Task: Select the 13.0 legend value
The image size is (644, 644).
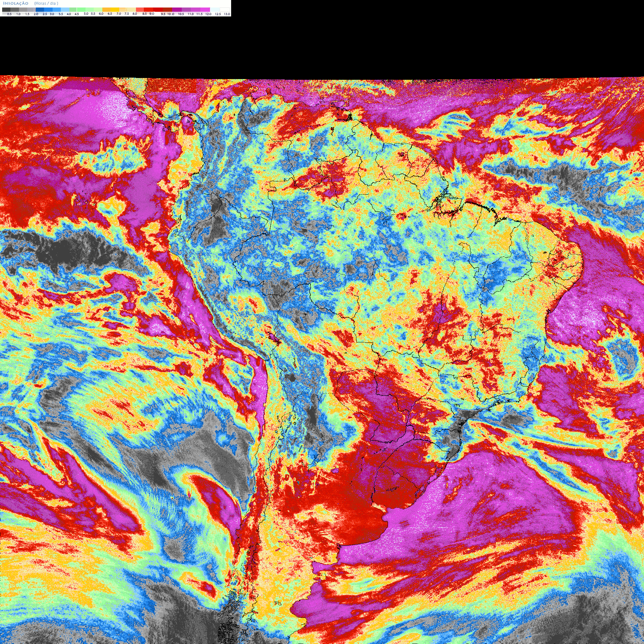Action: pyautogui.click(x=227, y=14)
